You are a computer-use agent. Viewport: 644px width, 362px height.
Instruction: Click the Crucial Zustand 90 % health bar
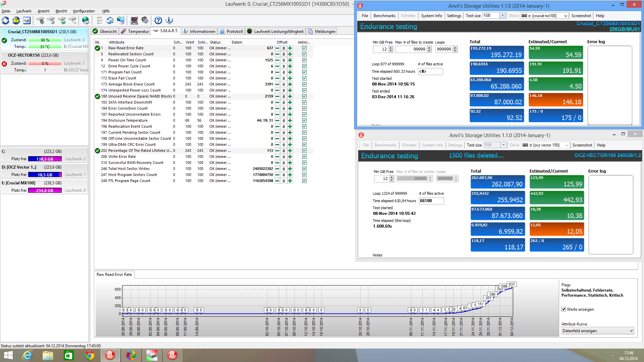45,40
